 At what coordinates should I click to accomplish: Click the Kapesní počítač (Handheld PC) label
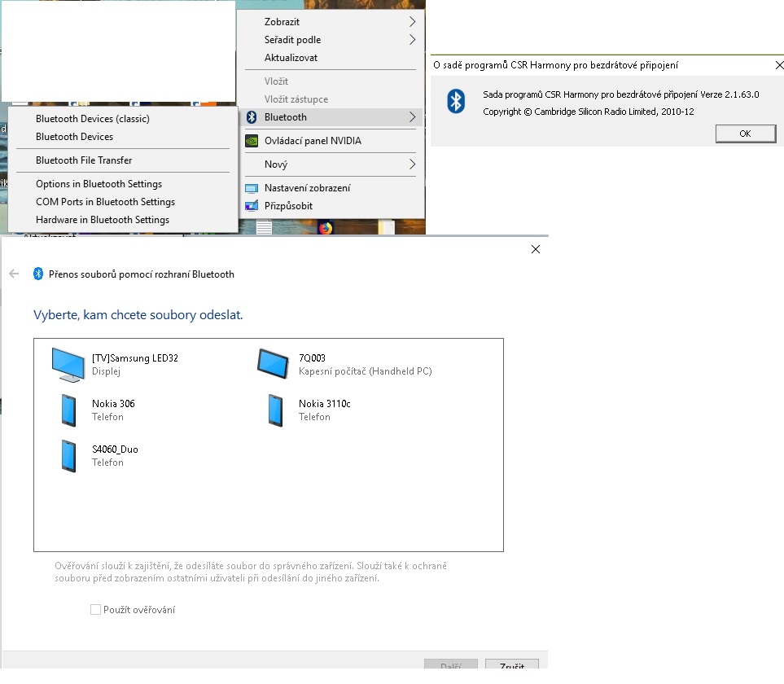[365, 371]
